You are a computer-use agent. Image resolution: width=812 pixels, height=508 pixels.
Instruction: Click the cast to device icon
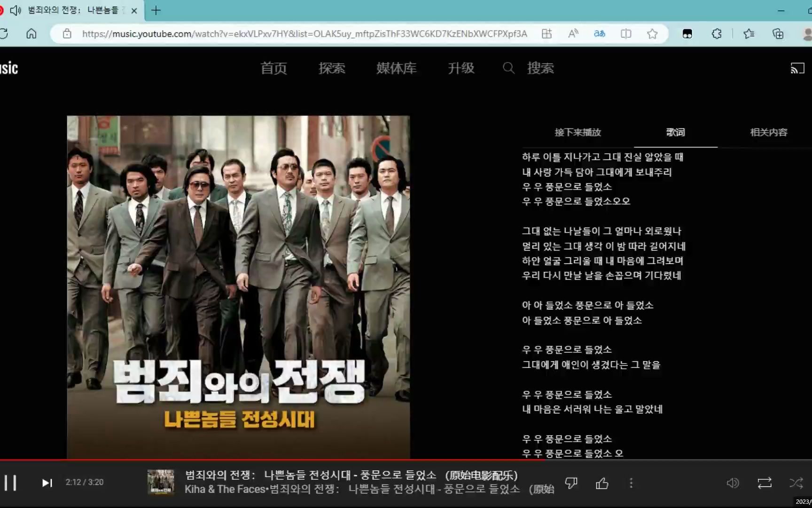coord(797,69)
